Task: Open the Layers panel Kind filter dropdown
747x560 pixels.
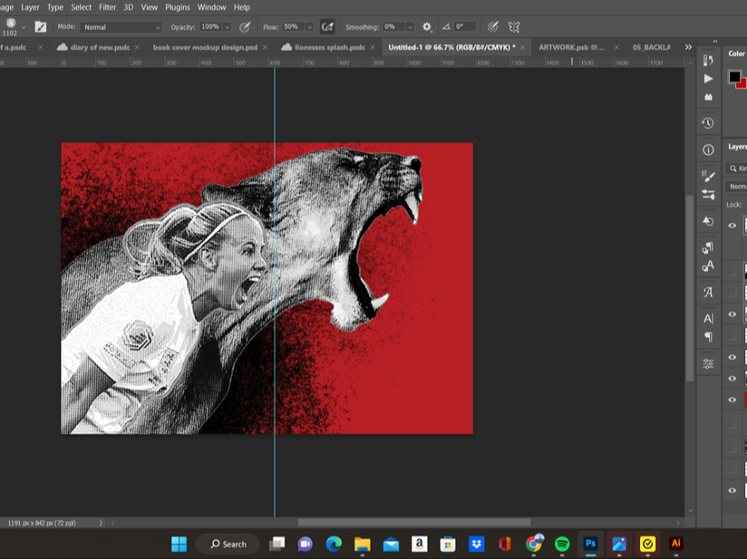Action: coord(735,169)
